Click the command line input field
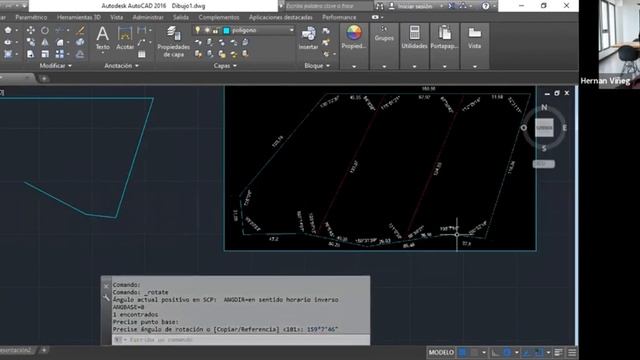Image resolution: width=640 pixels, height=360 pixels. point(241,340)
